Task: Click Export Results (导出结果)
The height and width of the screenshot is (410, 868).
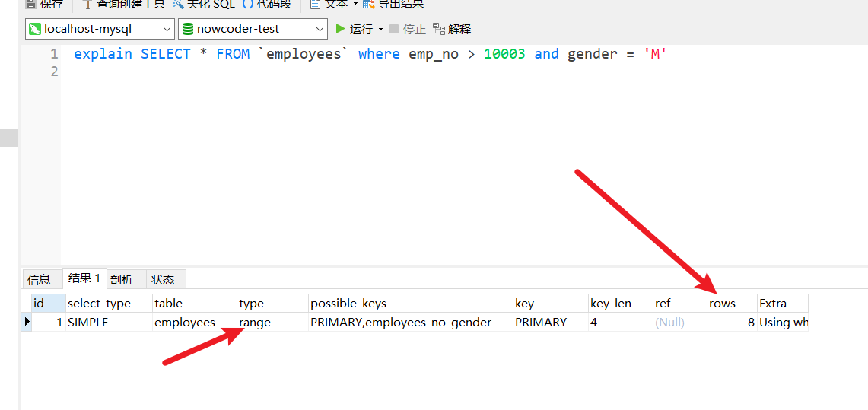Action: point(393,4)
